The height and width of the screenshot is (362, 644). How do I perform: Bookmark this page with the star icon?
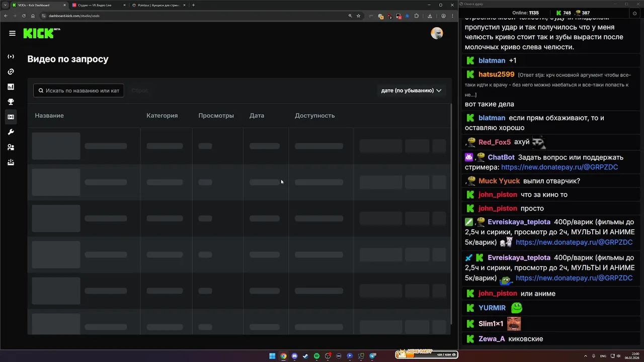[358, 16]
